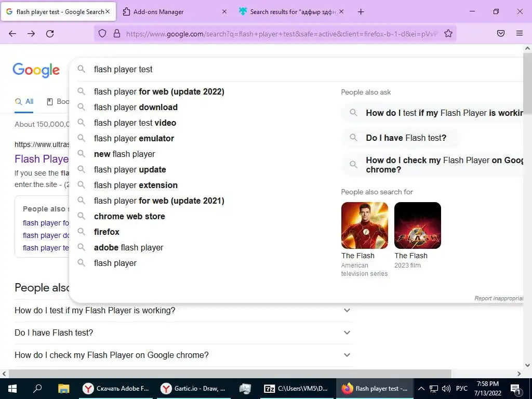This screenshot has width=532, height=399.
Task: Choose suggestion adobe flash player
Action: tap(129, 248)
